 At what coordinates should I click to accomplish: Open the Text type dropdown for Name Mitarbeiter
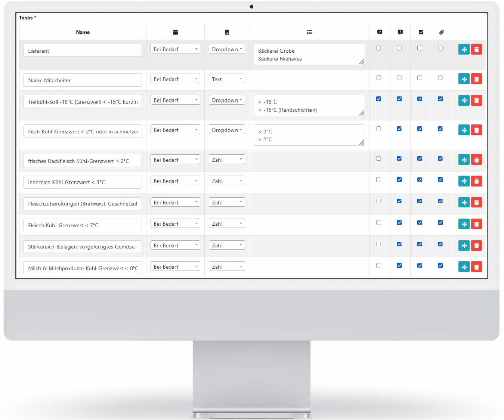[x=227, y=79]
